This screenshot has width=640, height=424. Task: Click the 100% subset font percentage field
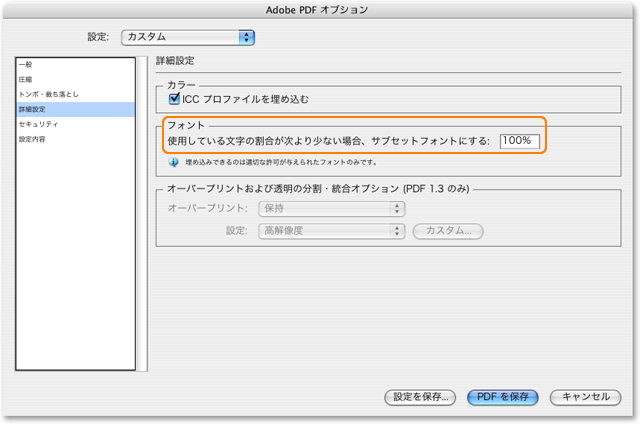(519, 141)
